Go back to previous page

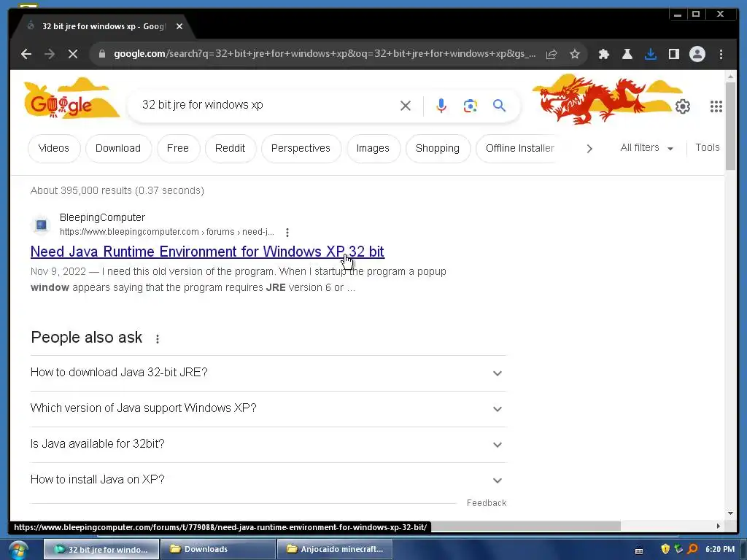pyautogui.click(x=26, y=54)
